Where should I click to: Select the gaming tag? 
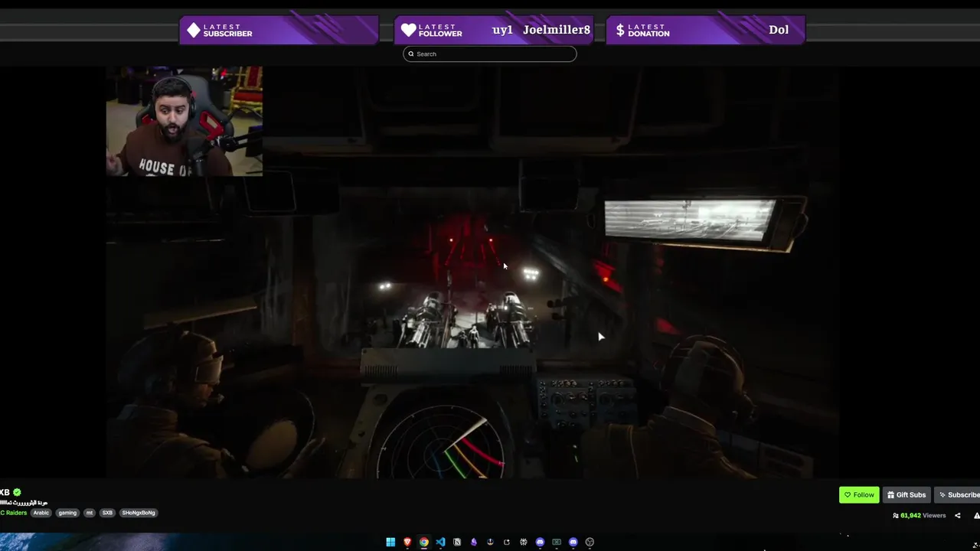(67, 513)
